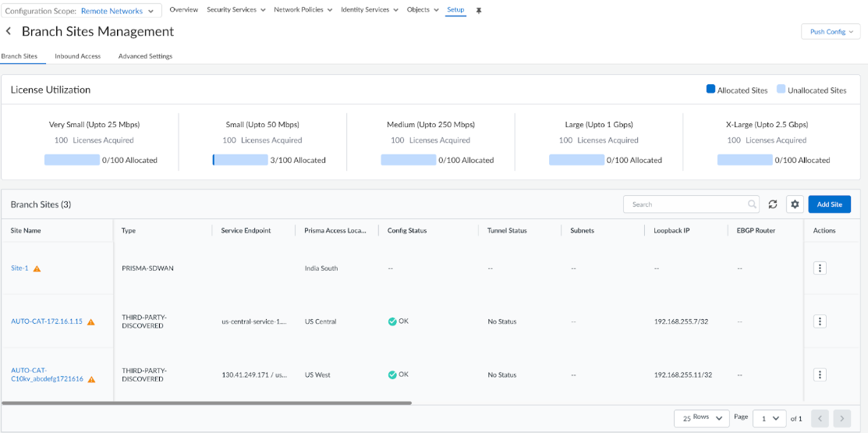868x433 pixels.
Task: Open table settings gear icon
Action: pos(795,204)
